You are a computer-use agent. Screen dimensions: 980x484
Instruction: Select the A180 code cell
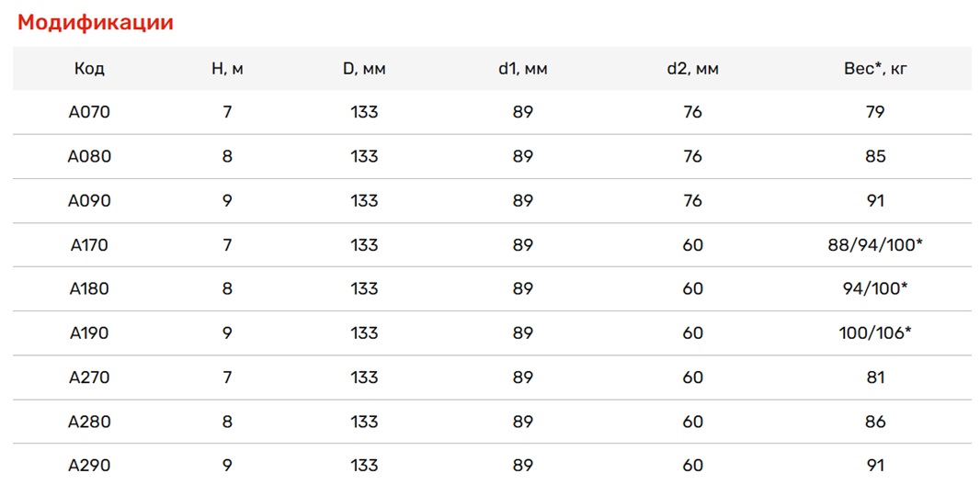tap(89, 288)
